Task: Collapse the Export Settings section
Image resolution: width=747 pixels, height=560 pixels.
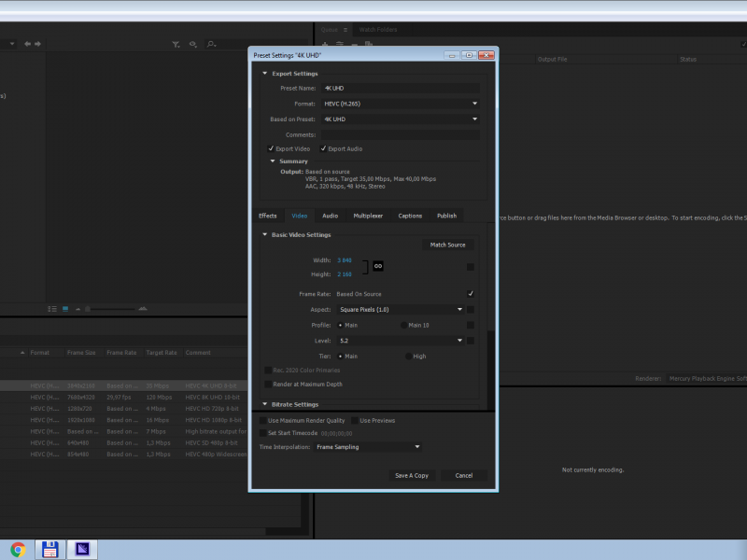Action: coord(265,74)
